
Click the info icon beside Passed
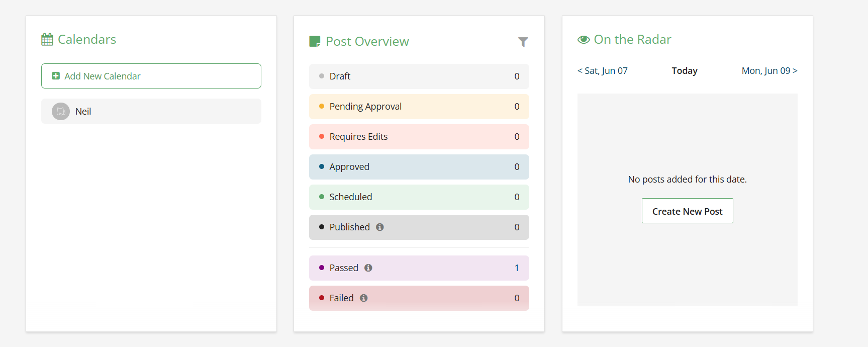[368, 268]
